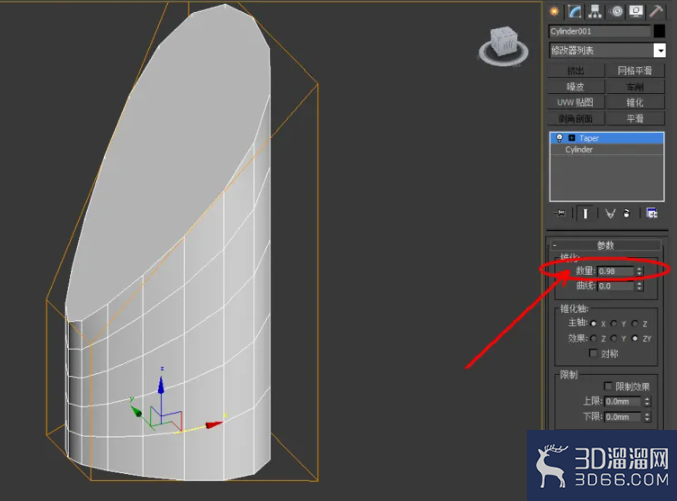This screenshot has height=501, width=677.
Task: Select effect axis Z radio button
Action: [x=594, y=338]
